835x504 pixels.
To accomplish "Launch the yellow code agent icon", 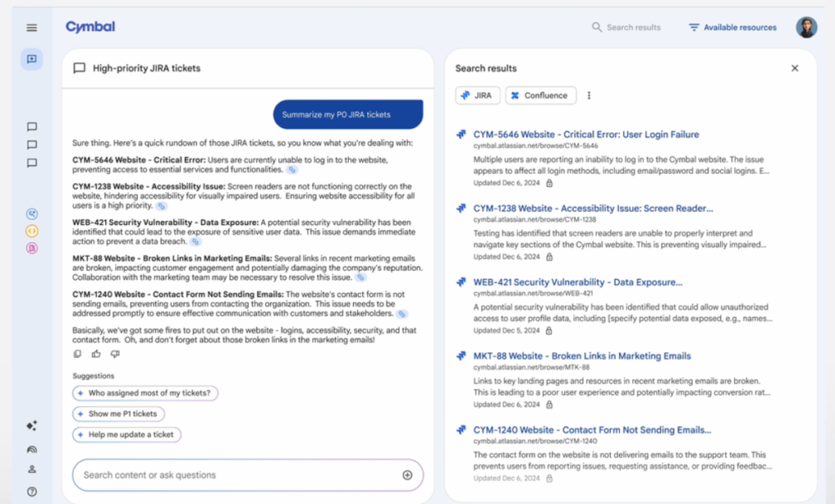I will (x=32, y=232).
